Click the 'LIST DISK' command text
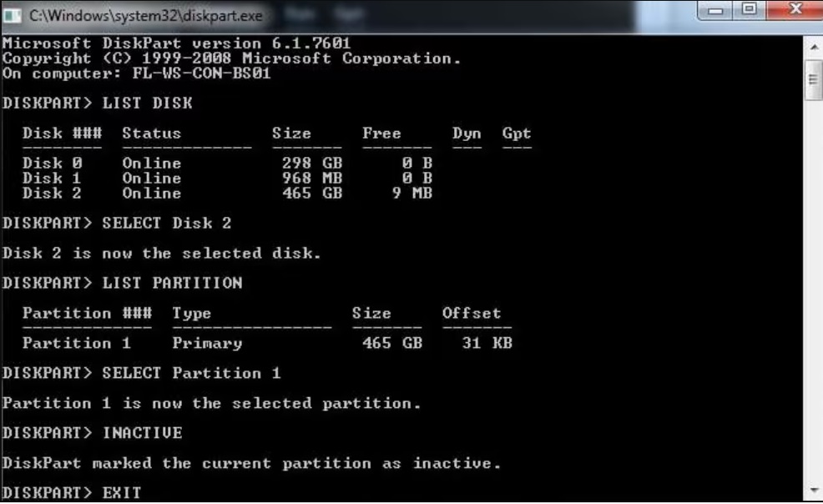Viewport: 823px width, 504px height. point(148,103)
